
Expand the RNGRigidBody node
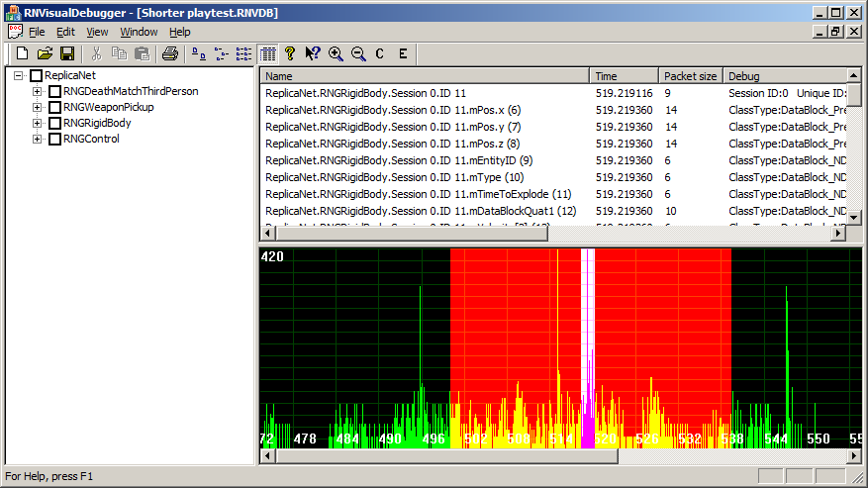tap(37, 123)
